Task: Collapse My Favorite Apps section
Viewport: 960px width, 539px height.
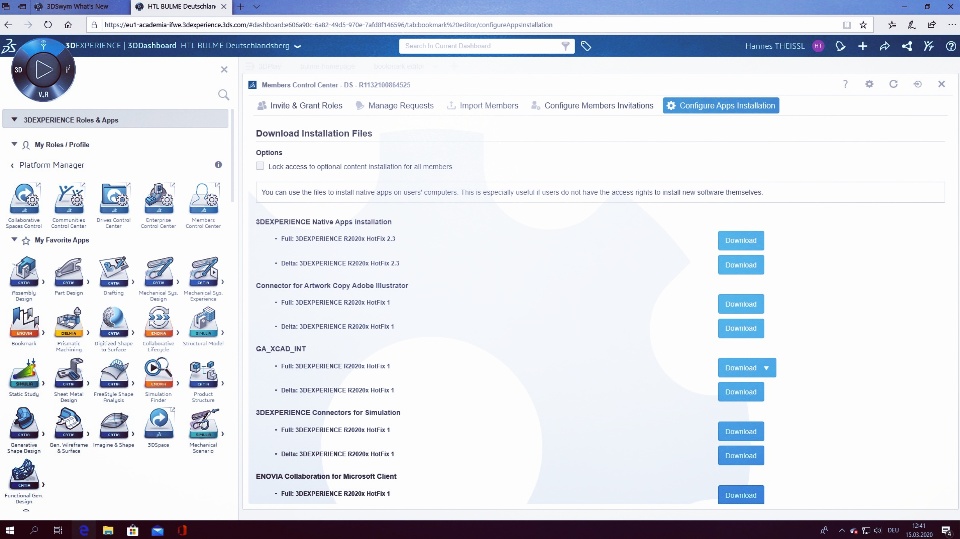Action: 14,239
